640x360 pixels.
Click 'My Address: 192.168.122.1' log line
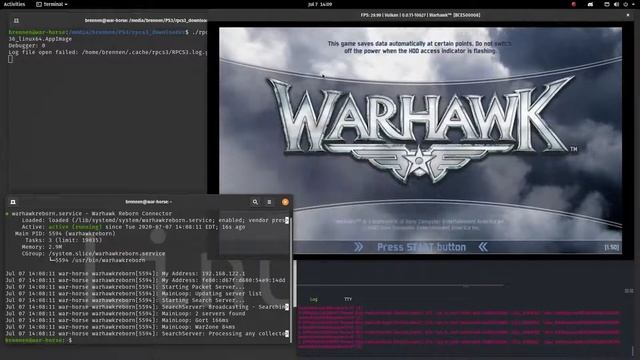pos(125,273)
